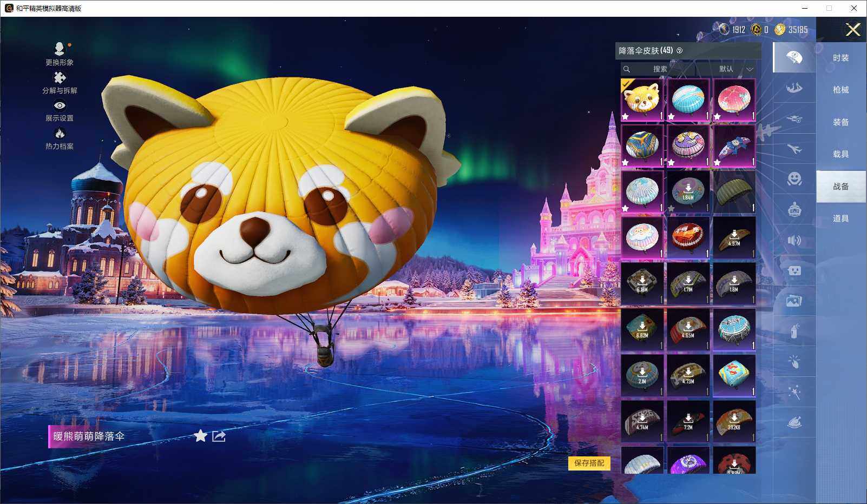Toggle the favorite star next to 暖熊萌萌降落伞
The height and width of the screenshot is (504, 867).
[x=200, y=436]
